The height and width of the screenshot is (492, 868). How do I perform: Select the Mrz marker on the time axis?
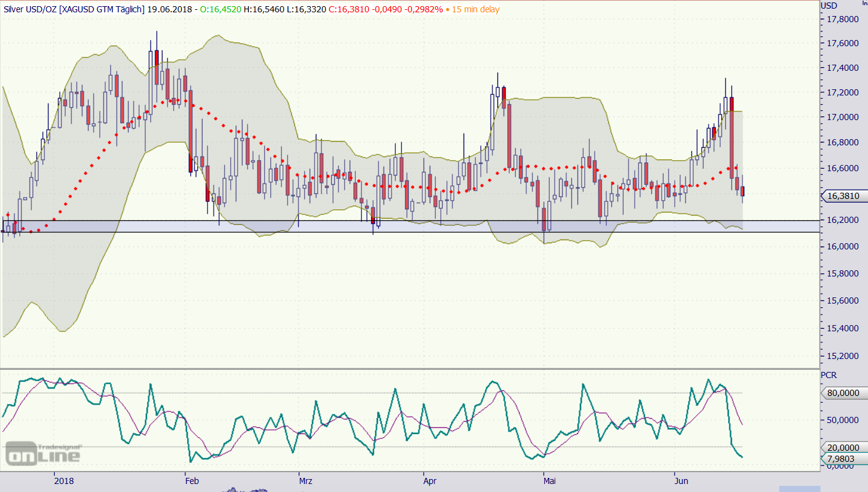tap(305, 480)
